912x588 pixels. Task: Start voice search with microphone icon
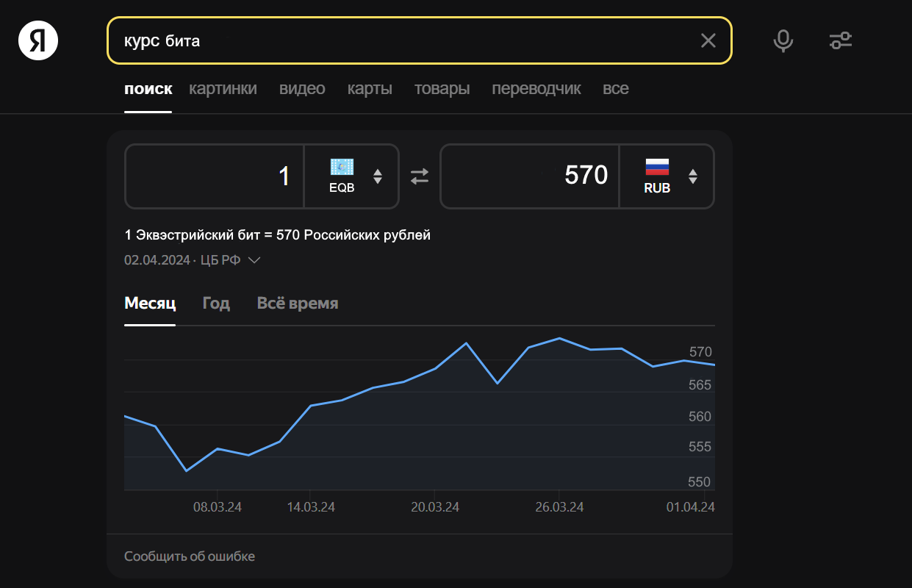click(783, 40)
